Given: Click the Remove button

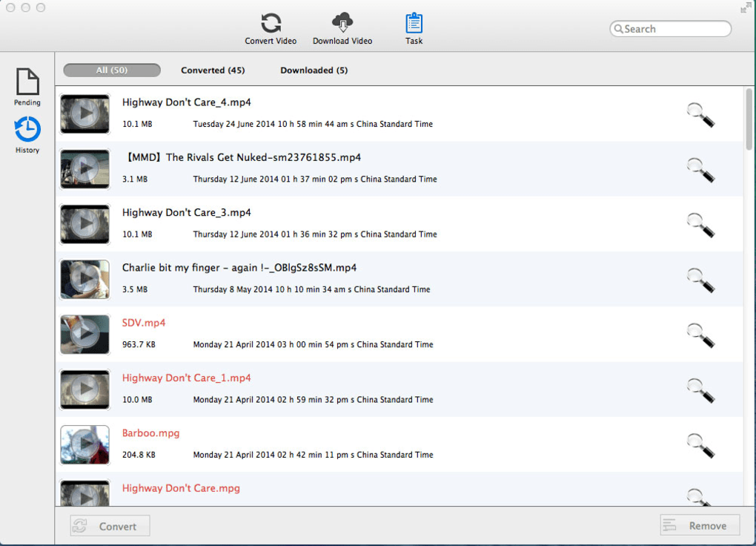Looking at the screenshot, I should (699, 525).
